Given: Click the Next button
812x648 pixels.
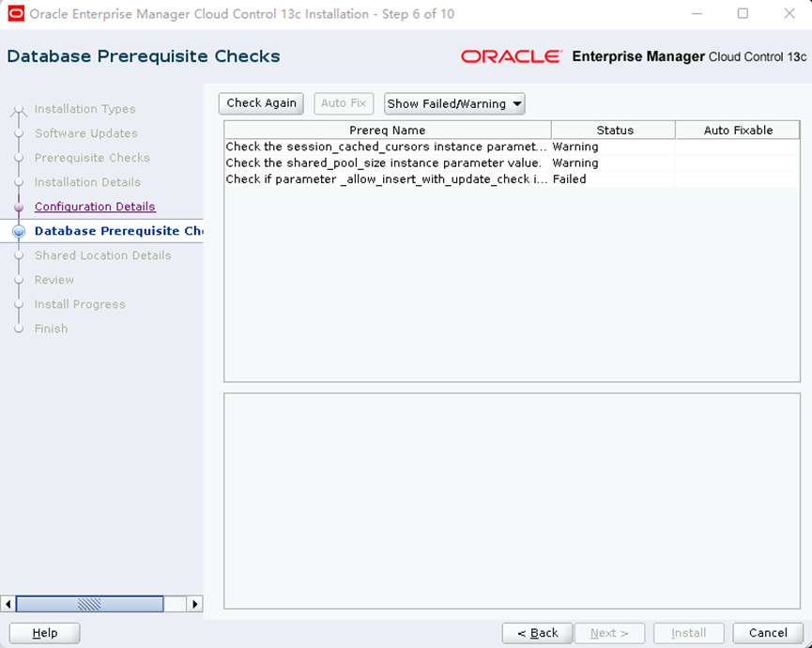Looking at the screenshot, I should (x=609, y=633).
